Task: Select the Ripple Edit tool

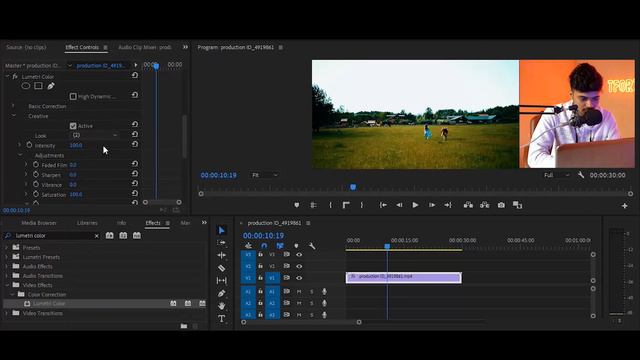Action: [222, 255]
